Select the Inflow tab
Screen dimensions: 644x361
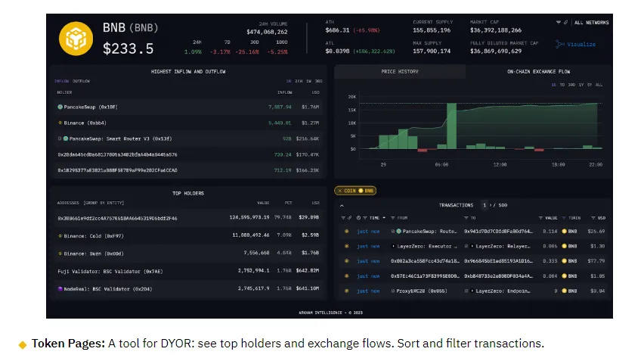point(62,81)
